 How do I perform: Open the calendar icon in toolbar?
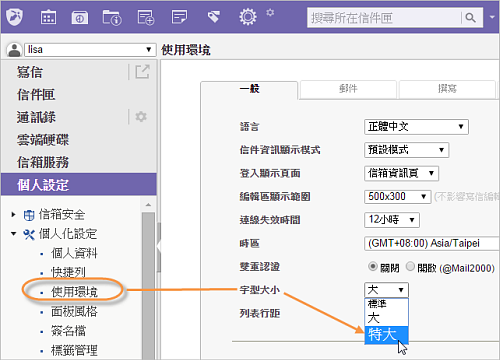tap(48, 17)
